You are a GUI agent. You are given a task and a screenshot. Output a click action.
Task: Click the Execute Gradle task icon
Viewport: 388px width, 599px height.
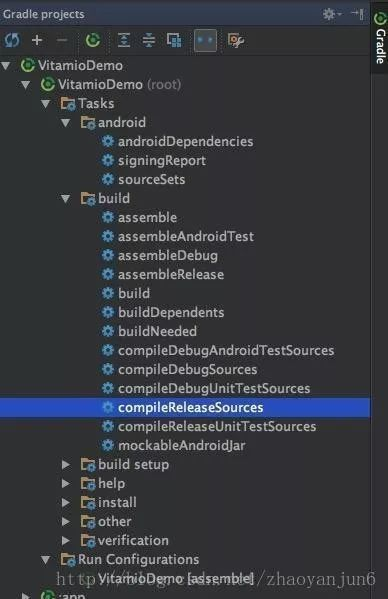pyautogui.click(x=93, y=40)
